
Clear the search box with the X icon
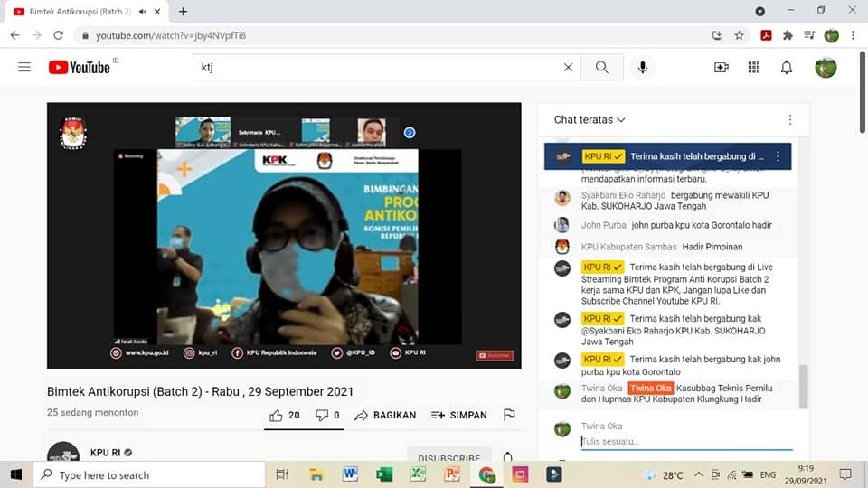568,67
